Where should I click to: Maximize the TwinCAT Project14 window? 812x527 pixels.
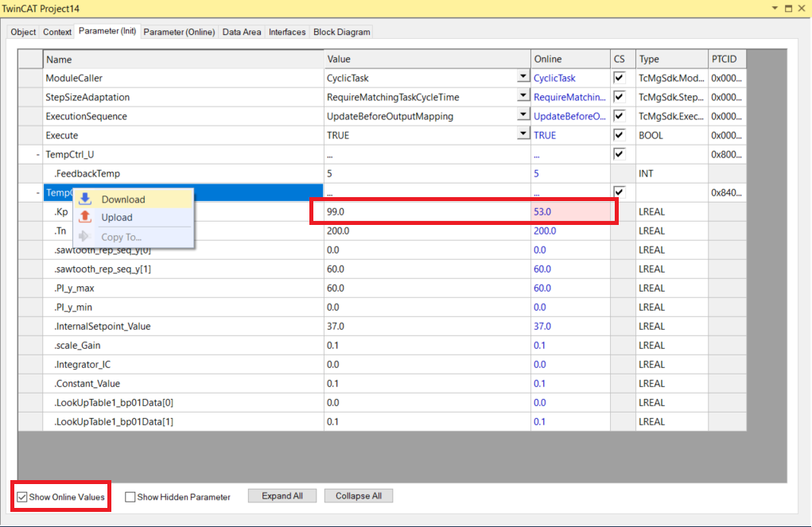click(788, 8)
